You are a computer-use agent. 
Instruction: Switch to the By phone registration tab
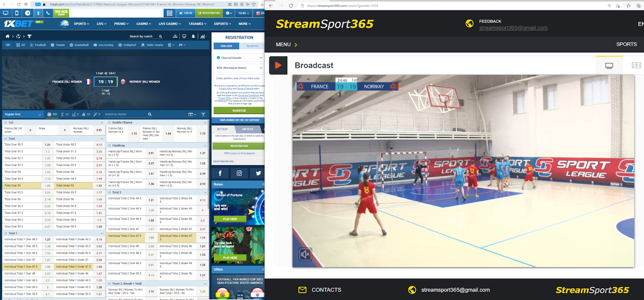[252, 46]
